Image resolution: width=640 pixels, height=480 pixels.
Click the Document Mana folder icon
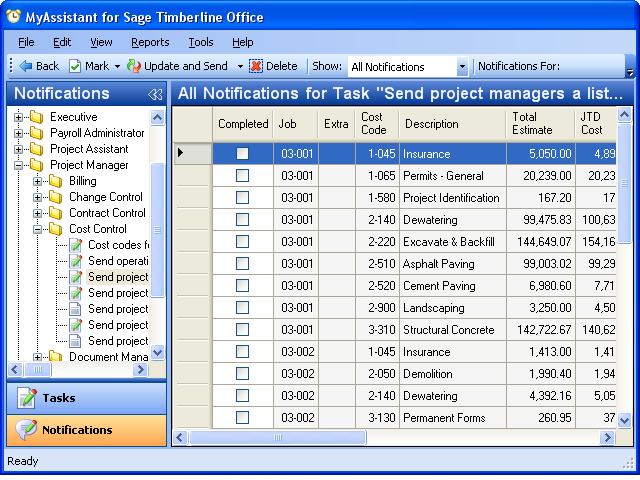tap(56, 356)
